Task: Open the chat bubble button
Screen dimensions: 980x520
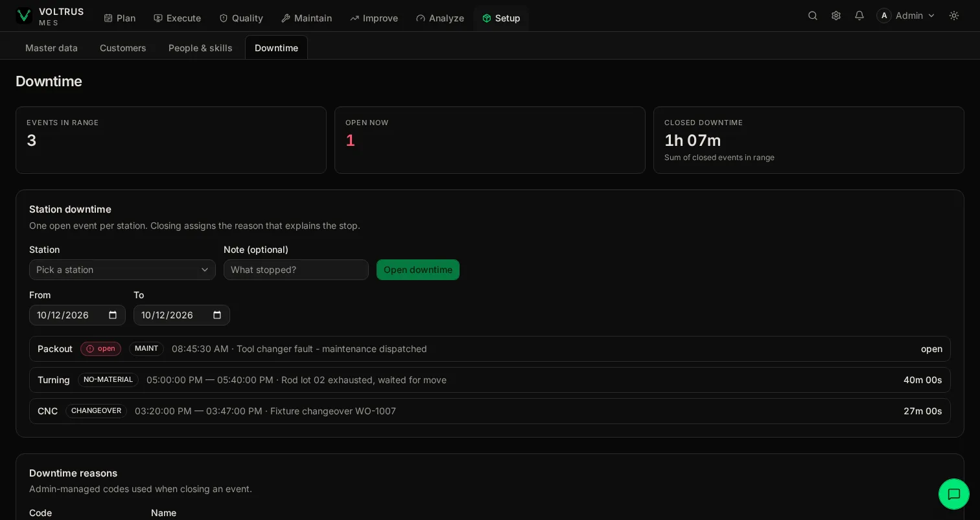Action: (x=954, y=494)
